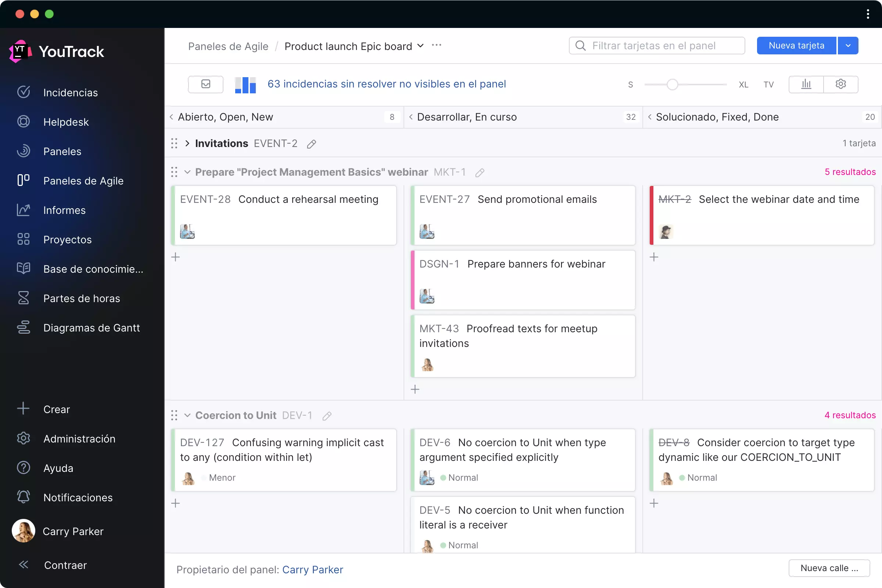The height and width of the screenshot is (588, 882).
Task: Click the Informes sidebar icon
Action: point(24,209)
